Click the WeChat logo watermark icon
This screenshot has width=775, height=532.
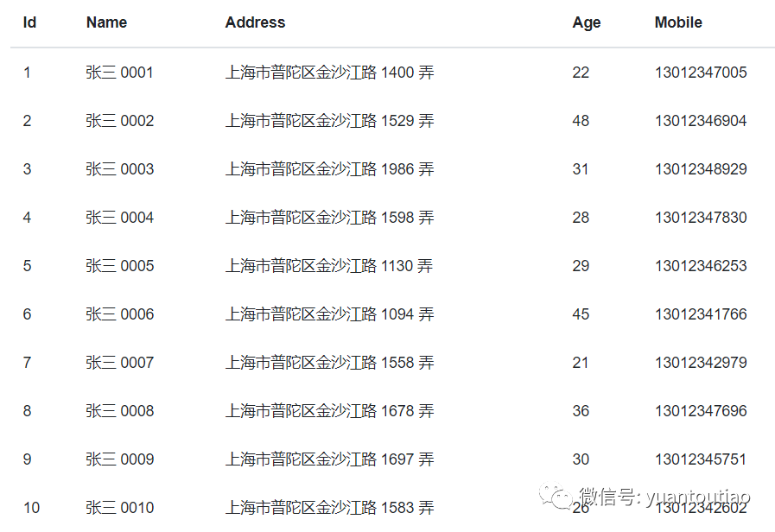tap(556, 497)
